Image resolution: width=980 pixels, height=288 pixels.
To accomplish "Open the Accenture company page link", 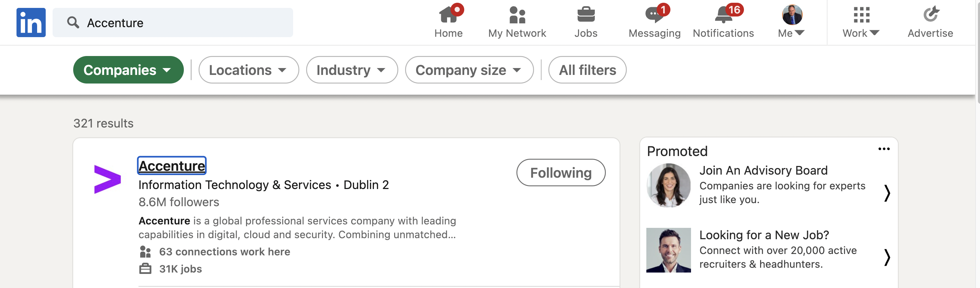I will click(171, 166).
